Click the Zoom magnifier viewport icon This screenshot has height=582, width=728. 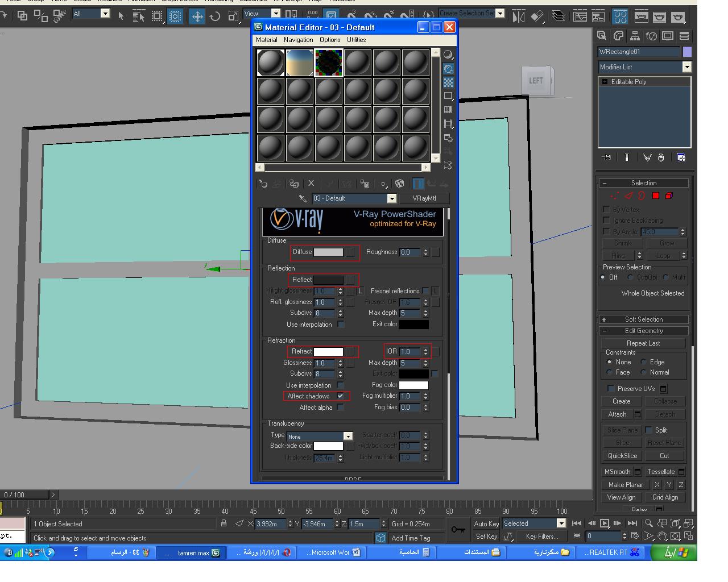point(649,523)
